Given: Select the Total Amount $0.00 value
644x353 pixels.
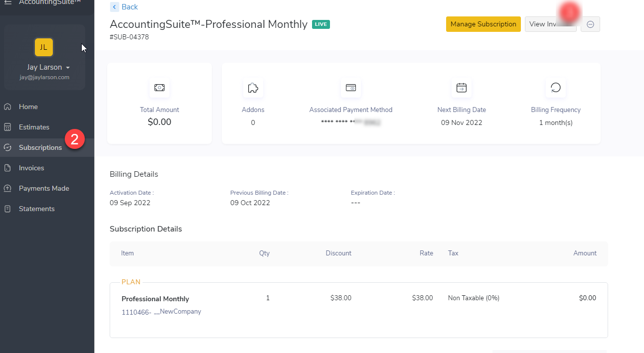Looking at the screenshot, I should coord(160,122).
